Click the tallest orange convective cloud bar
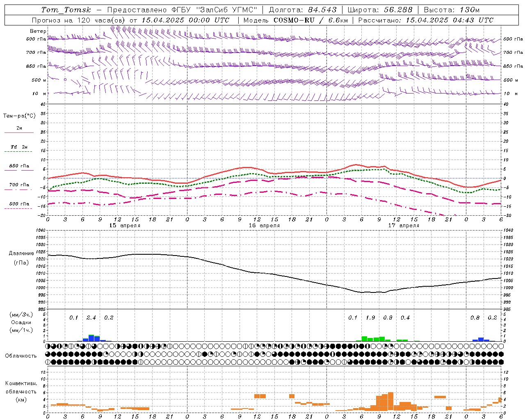Screen dimensions: 525x420 (390, 402)
